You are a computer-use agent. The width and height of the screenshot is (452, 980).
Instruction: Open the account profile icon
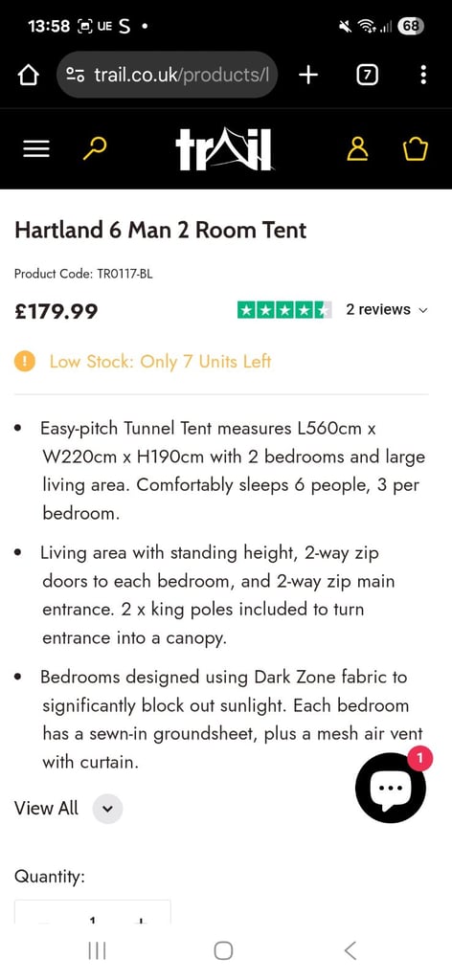pos(357,148)
